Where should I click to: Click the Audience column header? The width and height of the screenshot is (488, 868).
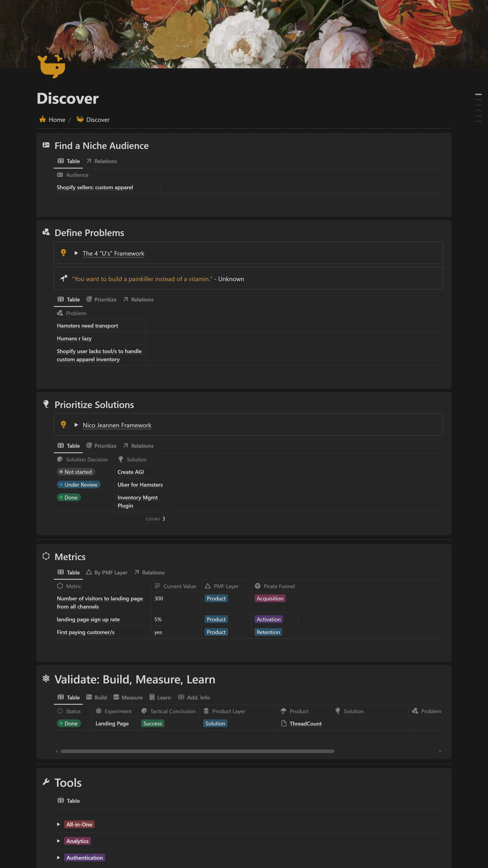73,175
